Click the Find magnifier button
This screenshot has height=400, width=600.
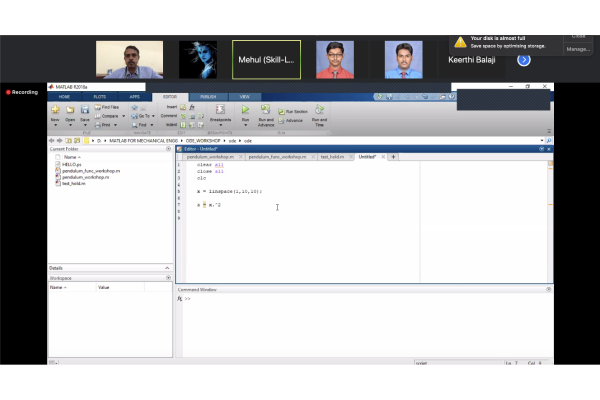click(139, 125)
